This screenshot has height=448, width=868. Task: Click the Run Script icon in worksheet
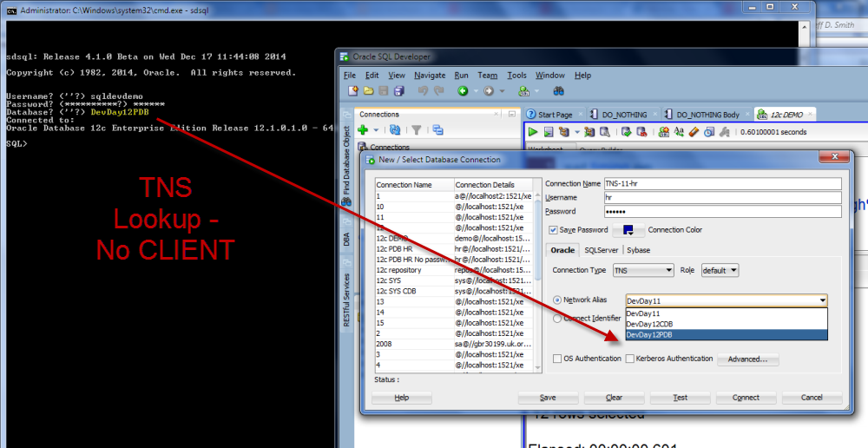(x=548, y=132)
